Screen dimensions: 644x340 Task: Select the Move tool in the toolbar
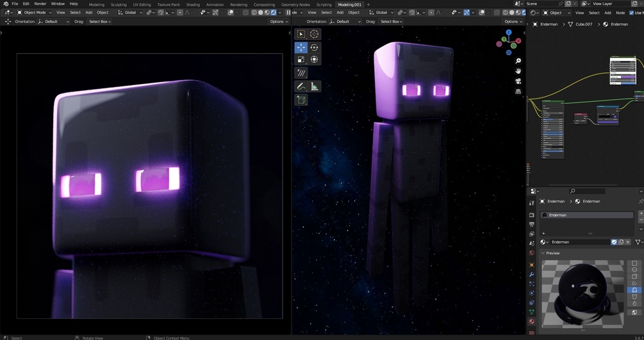[301, 47]
